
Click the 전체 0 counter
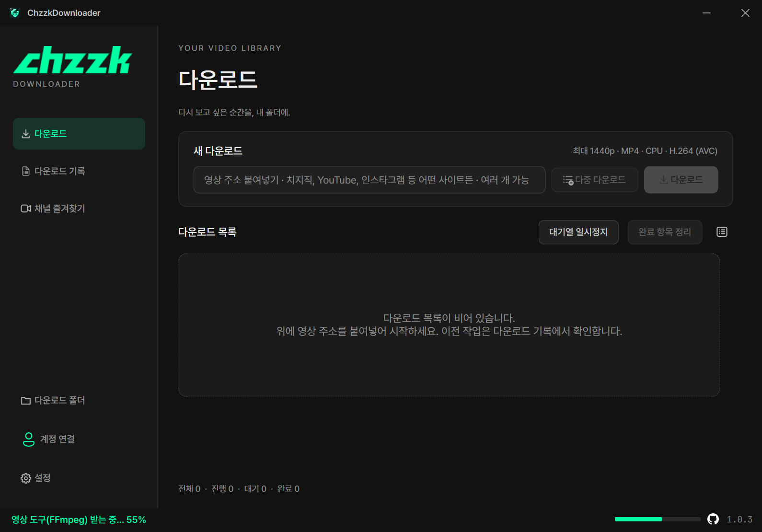click(189, 489)
